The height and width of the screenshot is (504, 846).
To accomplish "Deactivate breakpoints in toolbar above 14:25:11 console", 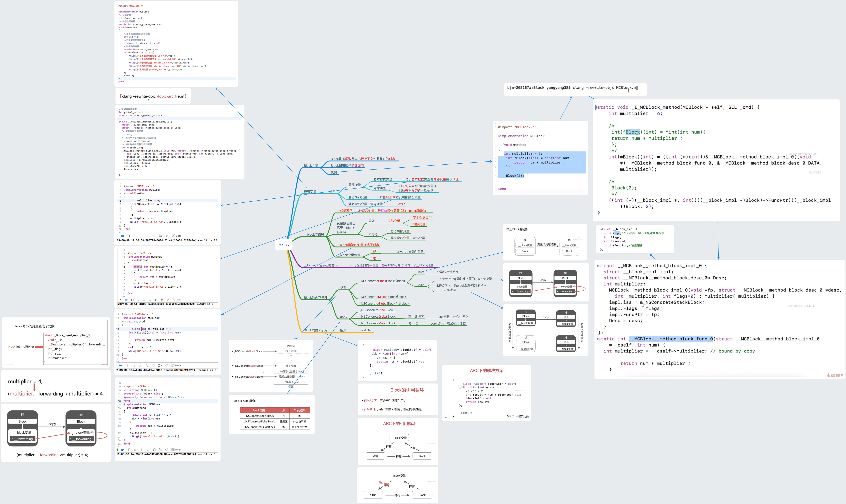I will coord(122,450).
